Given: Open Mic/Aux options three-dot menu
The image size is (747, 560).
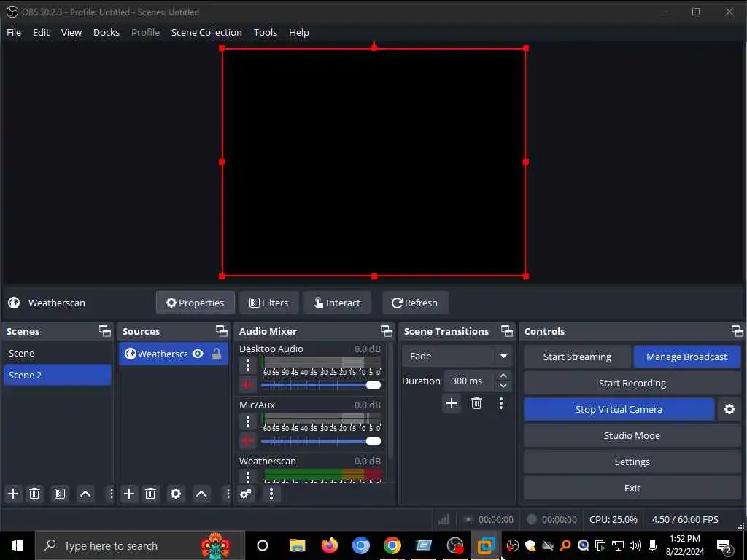Looking at the screenshot, I should pyautogui.click(x=248, y=422).
